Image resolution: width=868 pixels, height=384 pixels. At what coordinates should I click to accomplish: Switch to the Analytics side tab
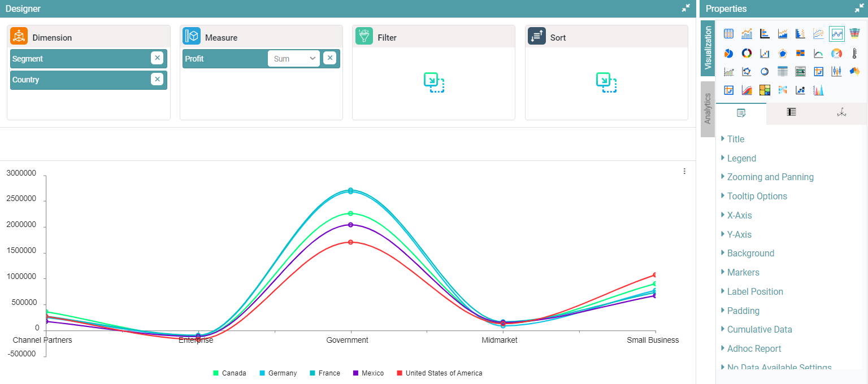[x=708, y=108]
